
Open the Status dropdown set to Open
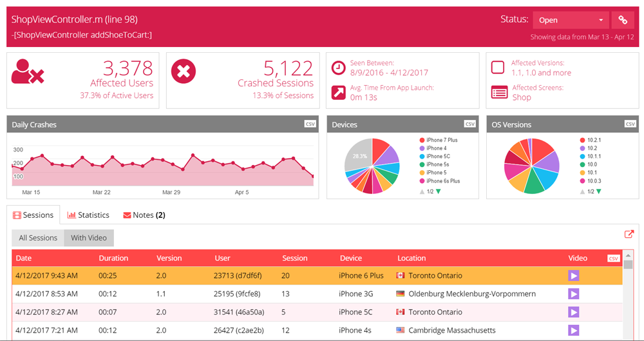click(x=571, y=20)
